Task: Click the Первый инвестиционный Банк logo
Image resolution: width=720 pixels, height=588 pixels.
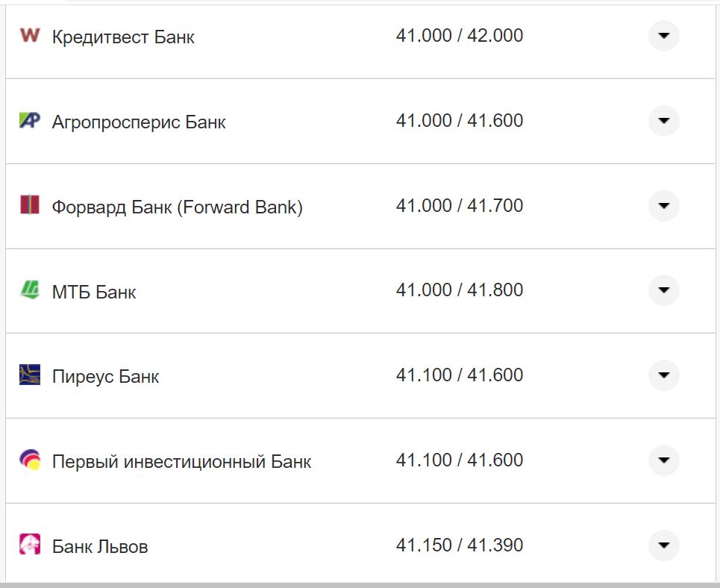Action: (28, 460)
